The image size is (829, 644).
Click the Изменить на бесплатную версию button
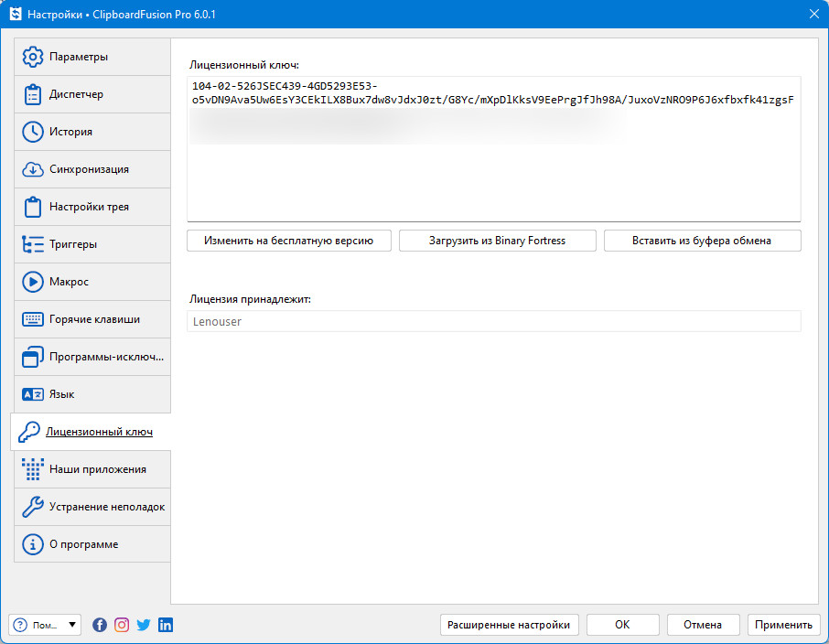(288, 241)
